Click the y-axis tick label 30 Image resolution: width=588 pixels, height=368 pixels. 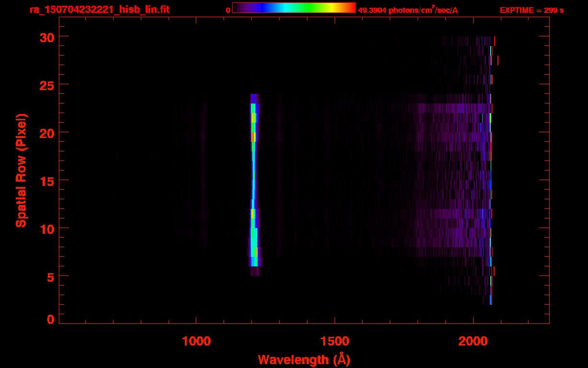[x=46, y=37]
